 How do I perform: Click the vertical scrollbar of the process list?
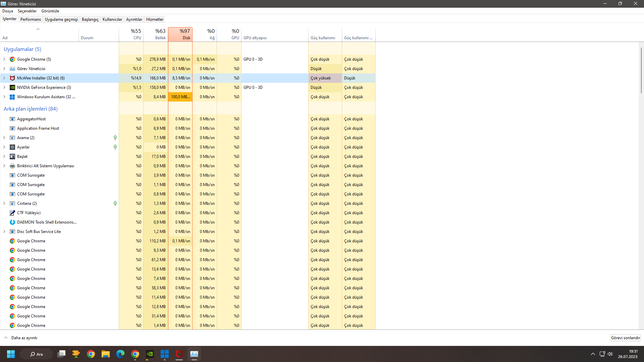tap(641, 70)
